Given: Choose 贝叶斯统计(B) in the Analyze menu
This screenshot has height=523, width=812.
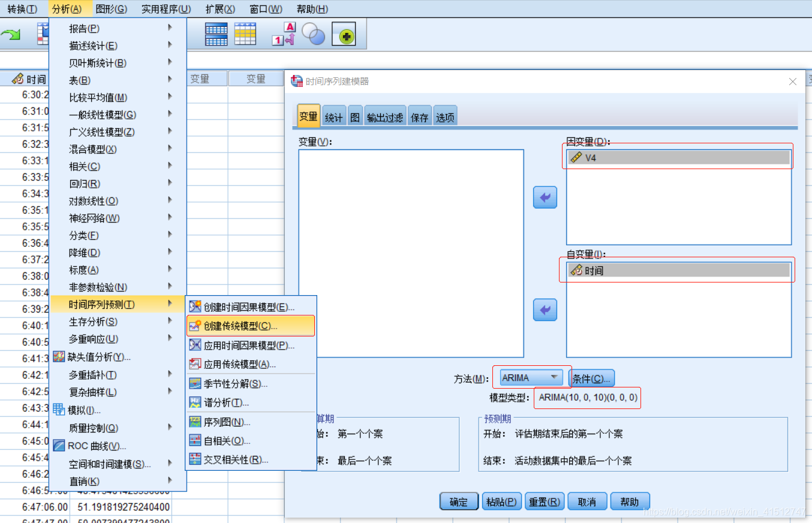Looking at the screenshot, I should pos(118,63).
